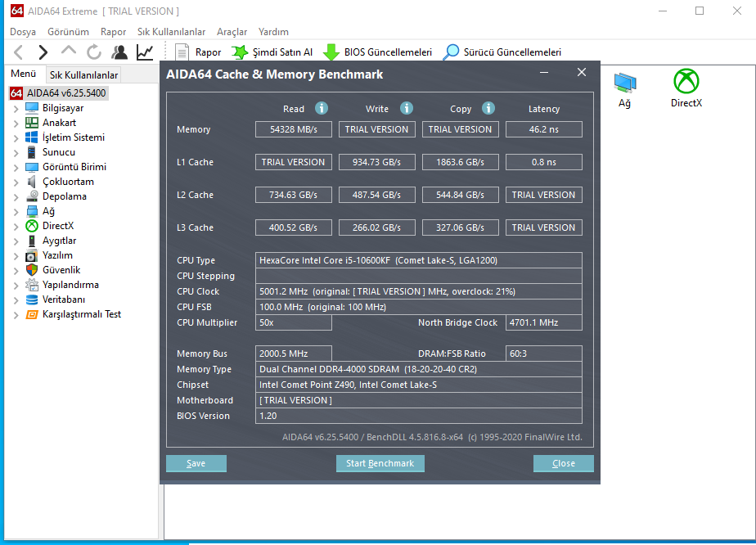Minimize the Cache & Memory Benchmark dialog
Viewport: 756px width, 545px height.
[544, 73]
